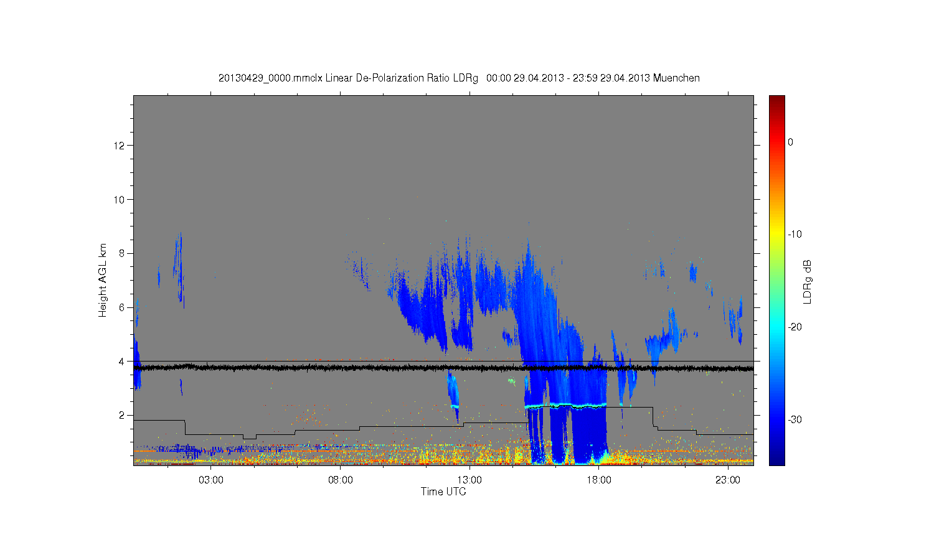Click the Height AGL km axis title
This screenshot has width=934, height=560.
point(103,280)
